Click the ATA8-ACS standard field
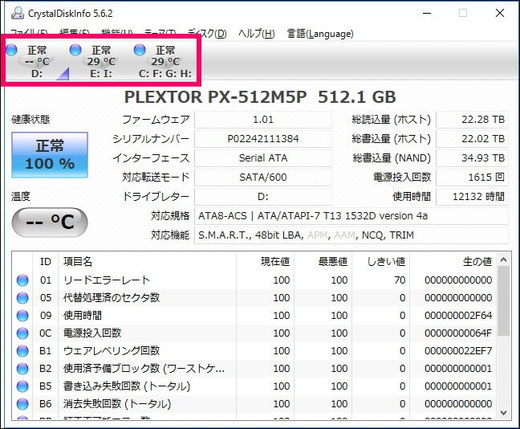Screen dimensions: 520x429 pyautogui.click(x=351, y=216)
